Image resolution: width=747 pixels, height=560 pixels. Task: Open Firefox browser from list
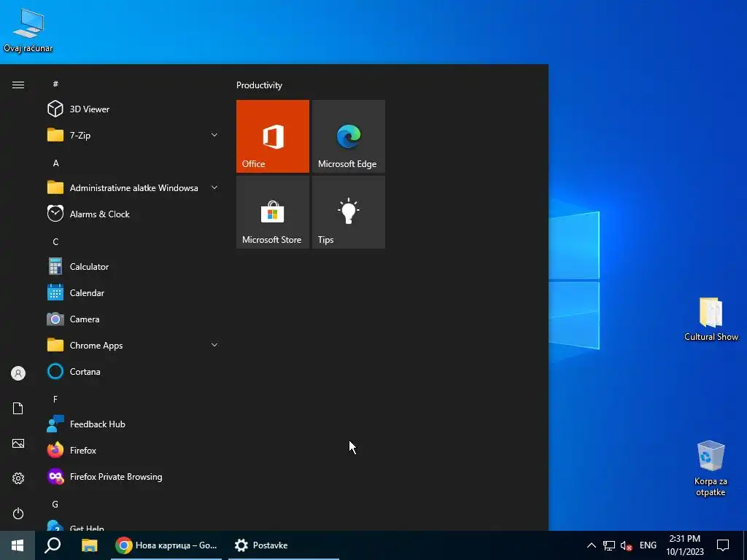tap(133, 450)
